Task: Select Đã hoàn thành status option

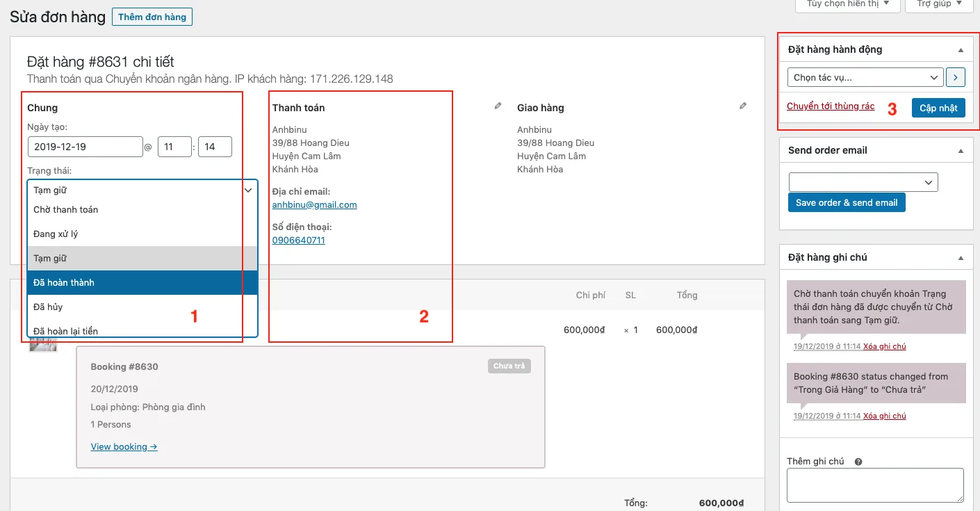Action: pos(142,283)
